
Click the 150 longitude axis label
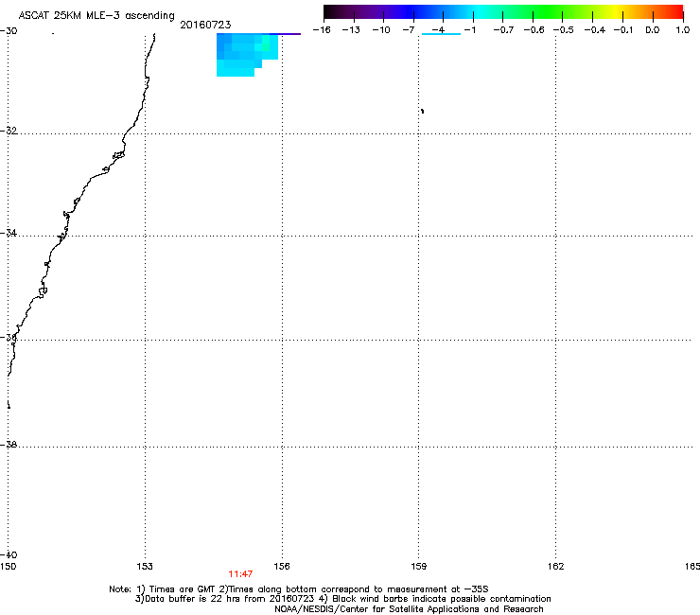tap(8, 567)
